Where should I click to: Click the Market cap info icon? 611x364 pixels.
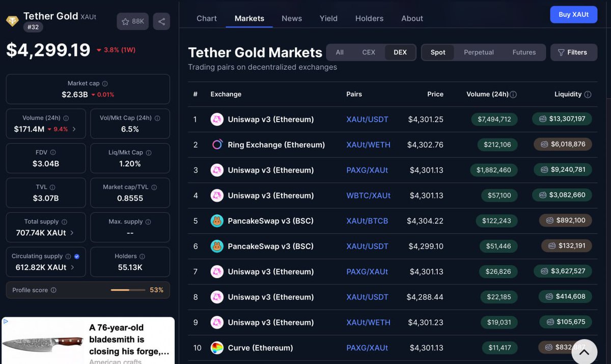105,83
